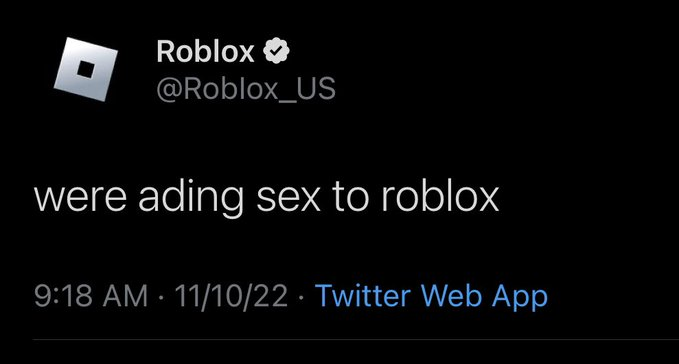The width and height of the screenshot is (679, 364).
Task: Click the dot separator before the date
Action: [x=162, y=298]
